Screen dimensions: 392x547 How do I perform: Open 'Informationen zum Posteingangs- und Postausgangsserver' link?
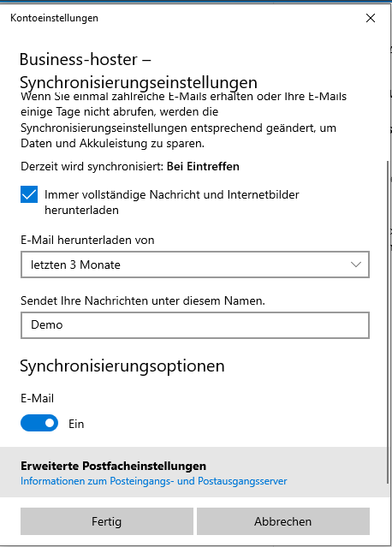(154, 481)
